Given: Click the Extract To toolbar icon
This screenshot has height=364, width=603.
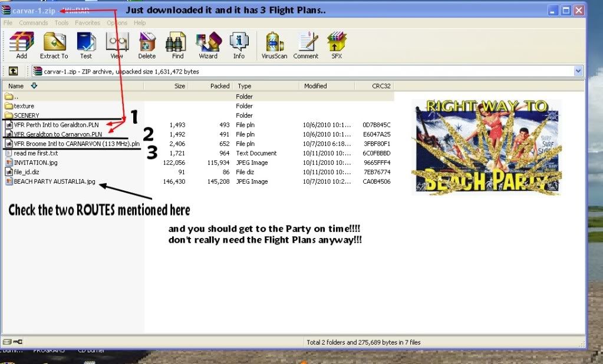Looking at the screenshot, I should tap(54, 45).
